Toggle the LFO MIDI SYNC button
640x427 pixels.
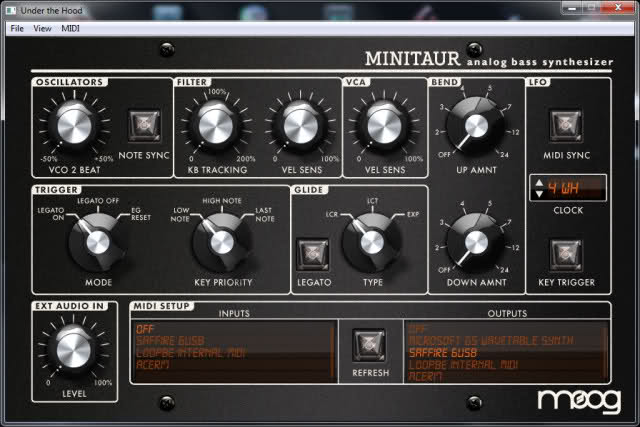[x=566, y=125]
